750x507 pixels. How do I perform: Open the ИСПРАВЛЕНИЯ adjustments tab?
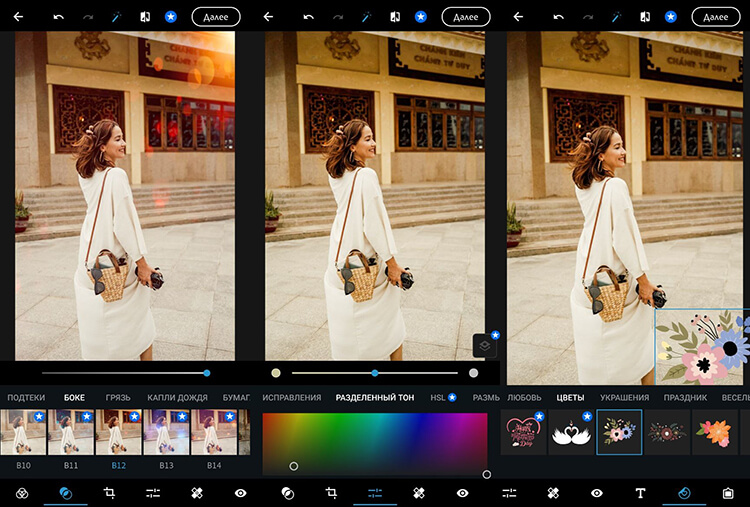click(x=292, y=397)
